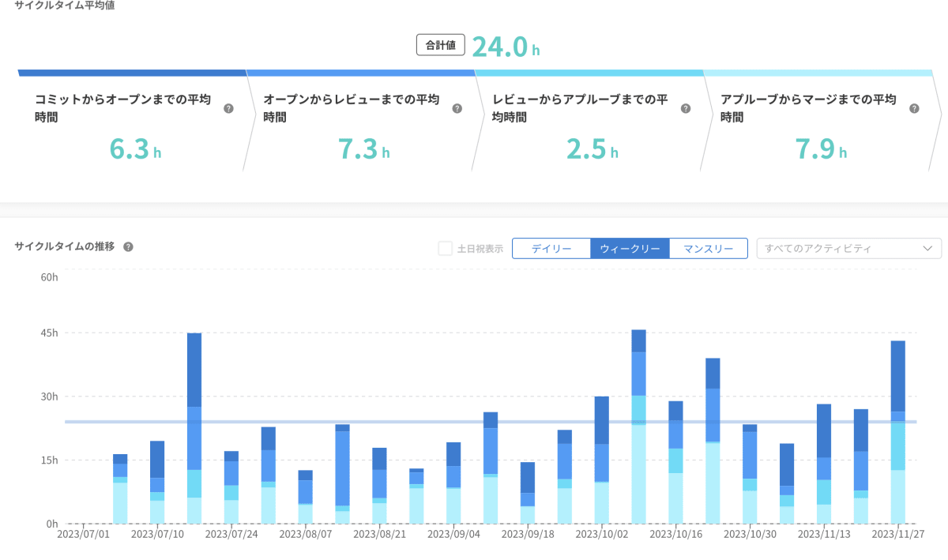
Task: Click the 2023/10/16 axis label
Action: [x=675, y=534]
